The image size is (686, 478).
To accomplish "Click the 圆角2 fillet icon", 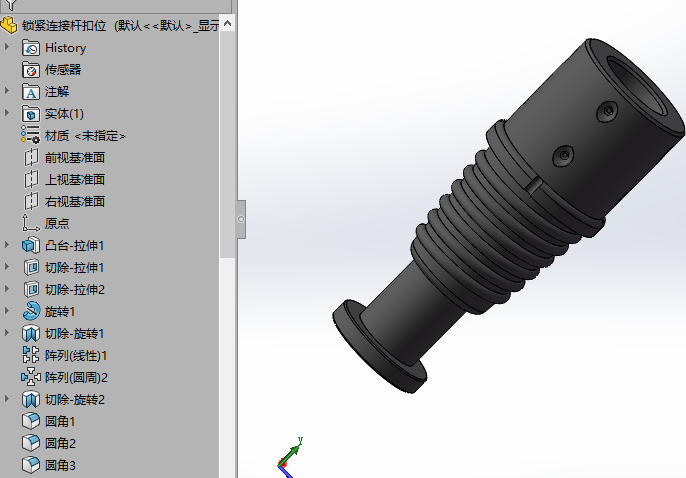I will tap(31, 443).
